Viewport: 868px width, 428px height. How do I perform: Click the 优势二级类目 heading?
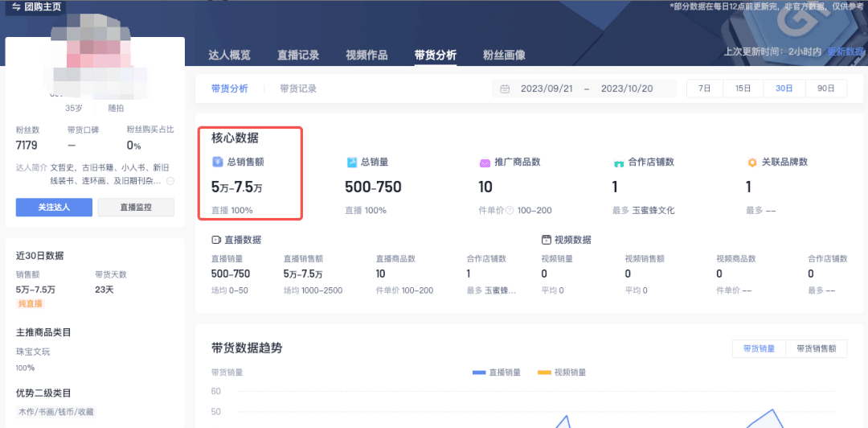(x=43, y=393)
